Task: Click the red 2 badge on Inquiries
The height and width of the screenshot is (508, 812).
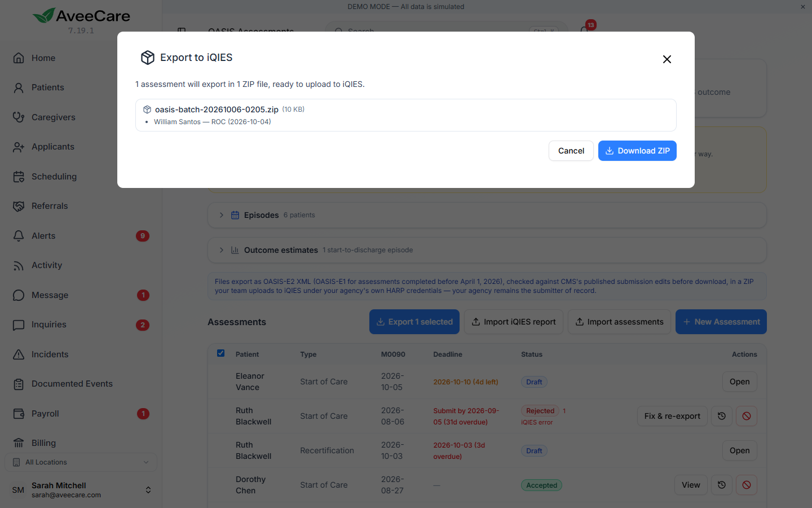Action: (143, 325)
